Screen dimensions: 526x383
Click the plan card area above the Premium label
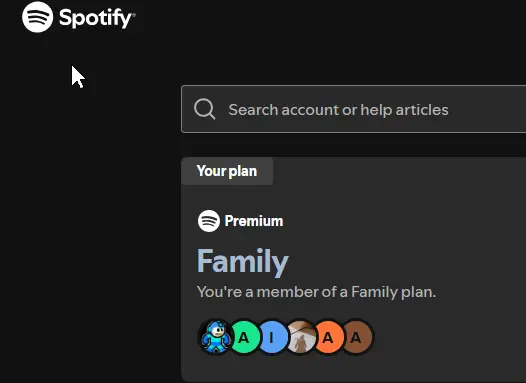click(352, 197)
